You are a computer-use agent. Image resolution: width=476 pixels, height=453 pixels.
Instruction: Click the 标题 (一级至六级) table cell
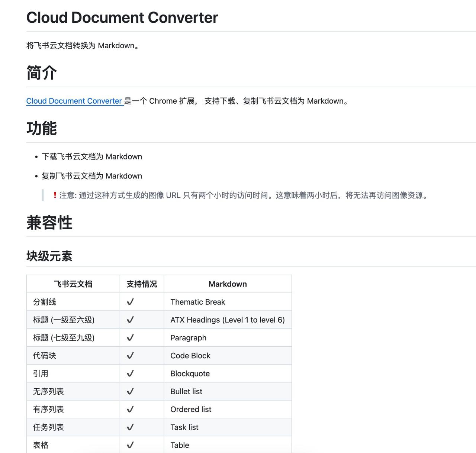pyautogui.click(x=73, y=320)
